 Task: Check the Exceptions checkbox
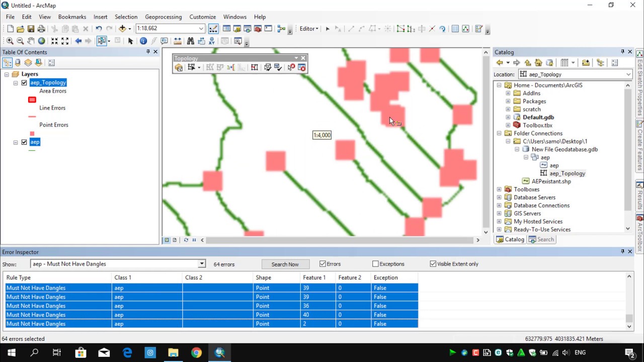click(375, 264)
